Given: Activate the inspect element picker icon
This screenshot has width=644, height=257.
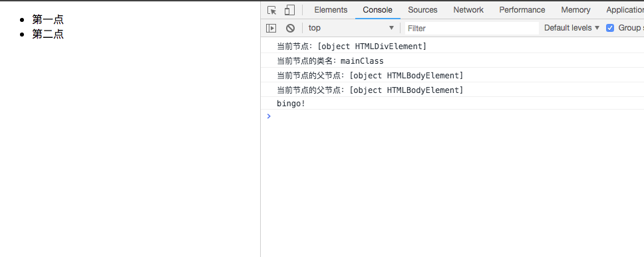Looking at the screenshot, I should click(x=271, y=10).
